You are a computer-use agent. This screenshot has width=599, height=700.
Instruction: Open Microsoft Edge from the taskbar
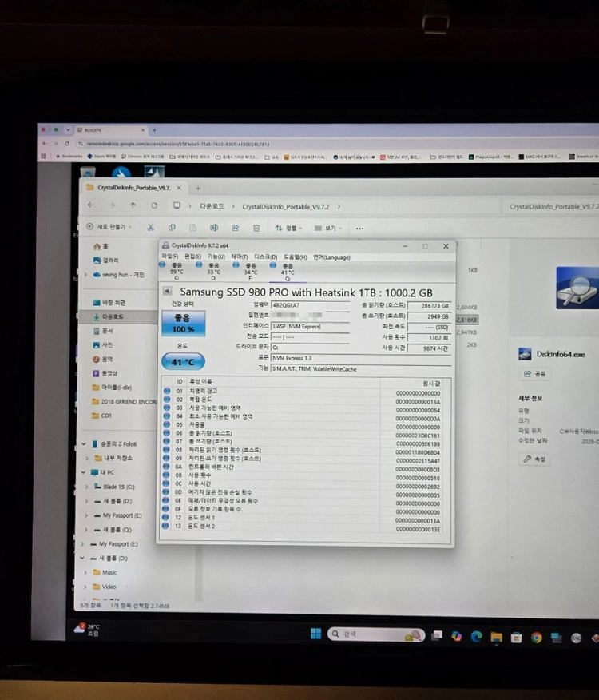[x=476, y=637]
